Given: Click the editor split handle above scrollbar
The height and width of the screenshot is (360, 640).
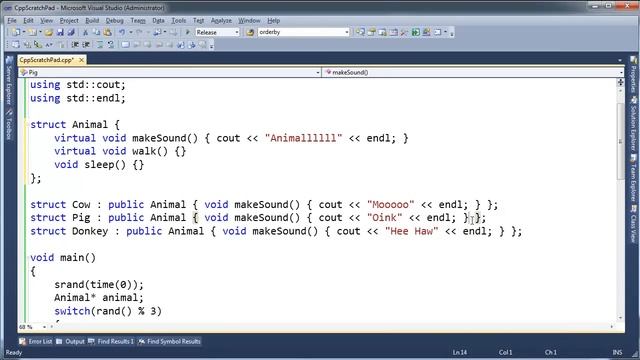Looking at the screenshot, I should 620,82.
